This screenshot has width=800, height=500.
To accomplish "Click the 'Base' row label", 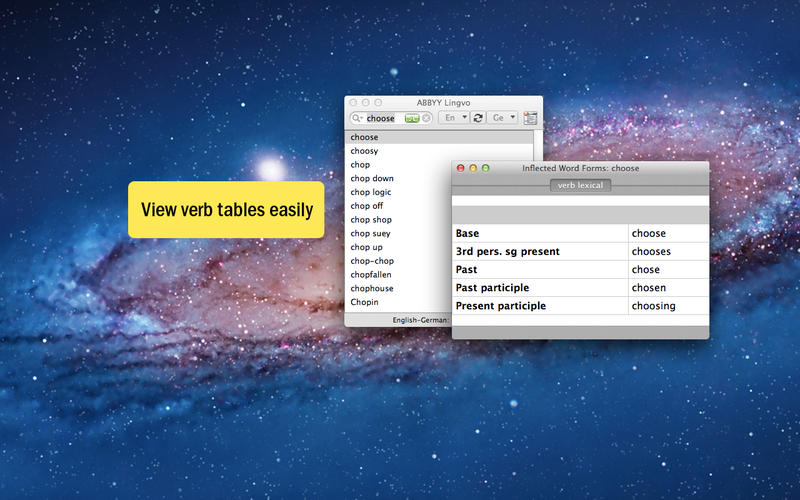I will (467, 233).
